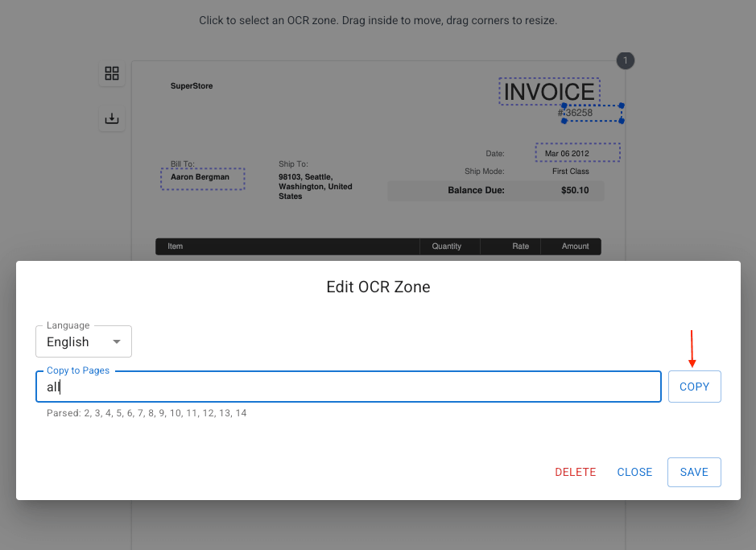Delete the OCR zone with DELETE
Image resolution: width=756 pixels, height=550 pixels.
click(x=575, y=473)
